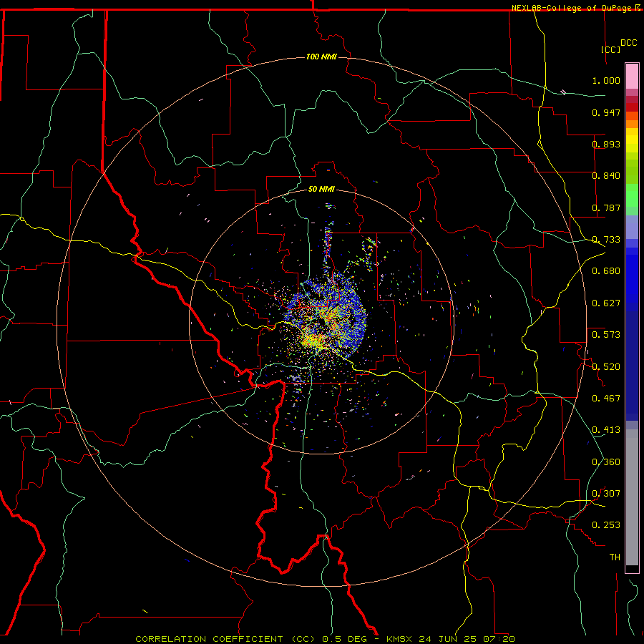Click the 0.627 scale value
The width and height of the screenshot is (644, 644).
[x=606, y=303]
